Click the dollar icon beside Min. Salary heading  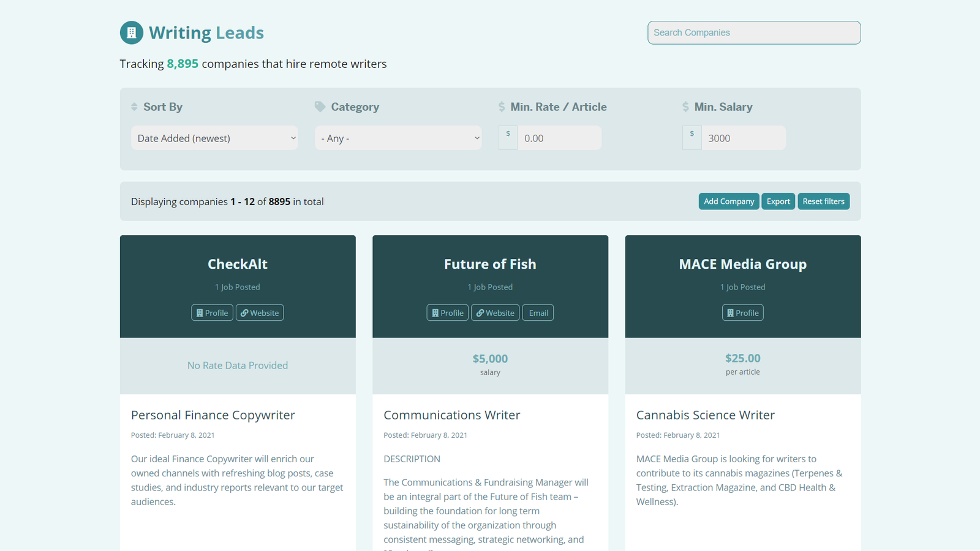[x=685, y=107]
